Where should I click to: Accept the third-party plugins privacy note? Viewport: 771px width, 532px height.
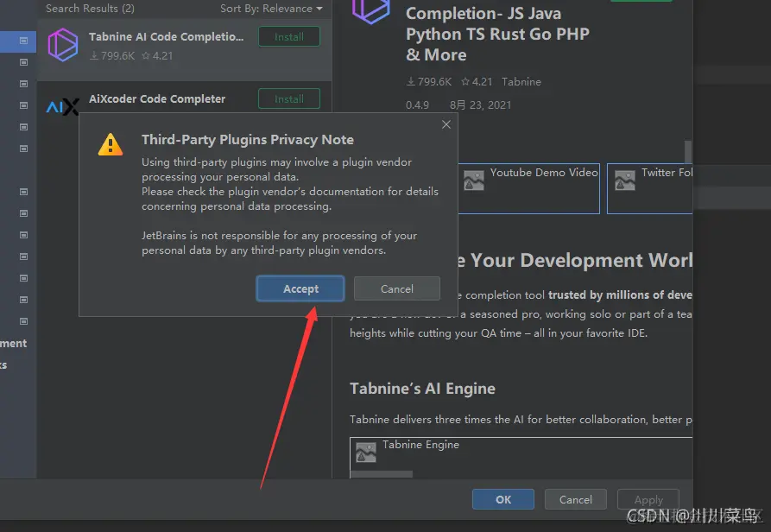[x=300, y=288]
